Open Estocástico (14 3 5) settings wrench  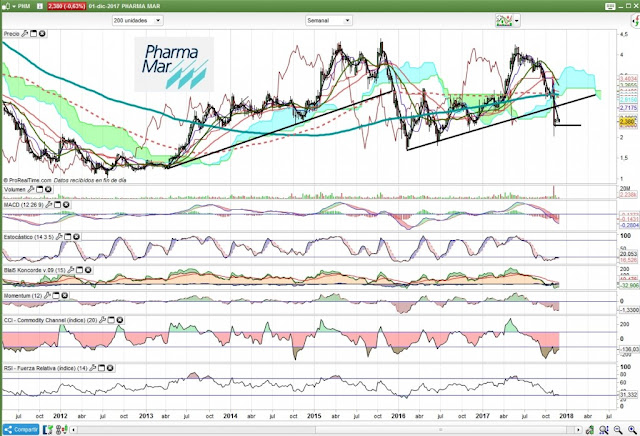point(59,237)
